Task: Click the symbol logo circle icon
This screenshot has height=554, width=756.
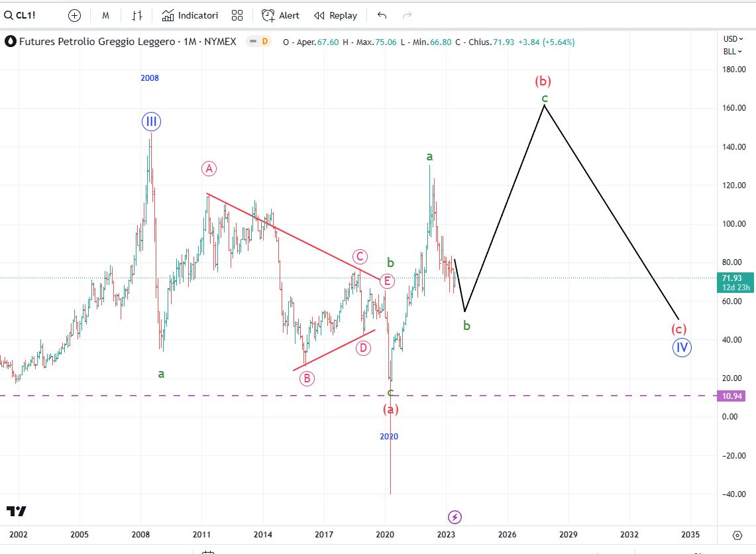Action: 10,42
